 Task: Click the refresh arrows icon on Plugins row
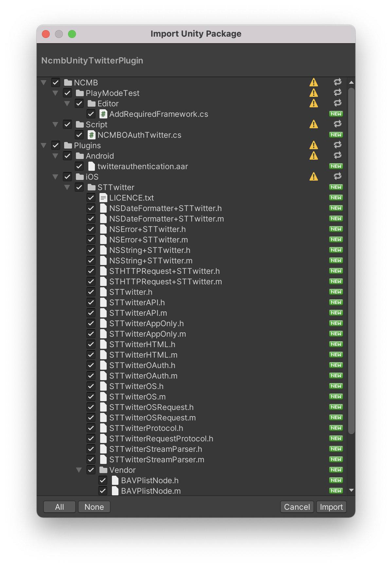click(x=337, y=145)
